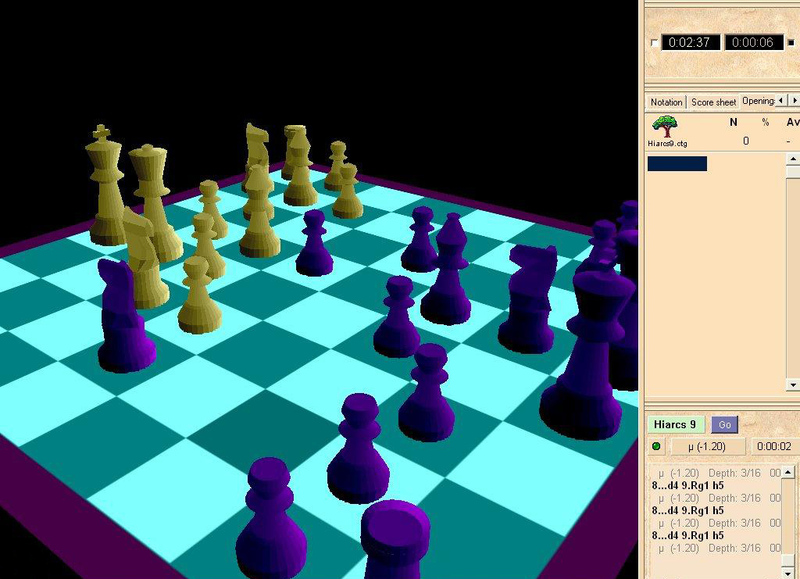The width and height of the screenshot is (800, 579).
Task: Click the Hiarcs9.ctg opening book tree icon
Action: pos(664,125)
